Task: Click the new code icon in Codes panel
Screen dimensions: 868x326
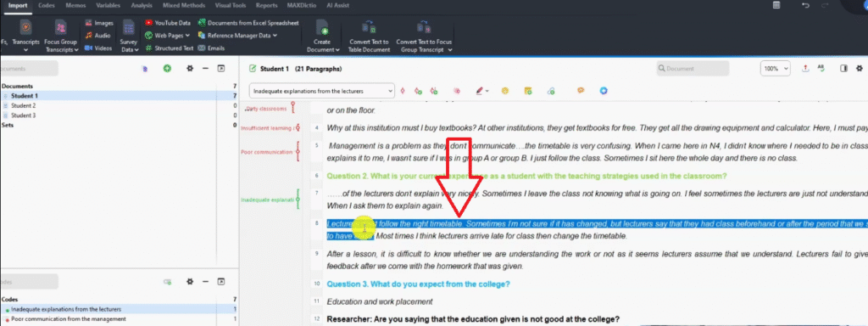Action: 167,282
